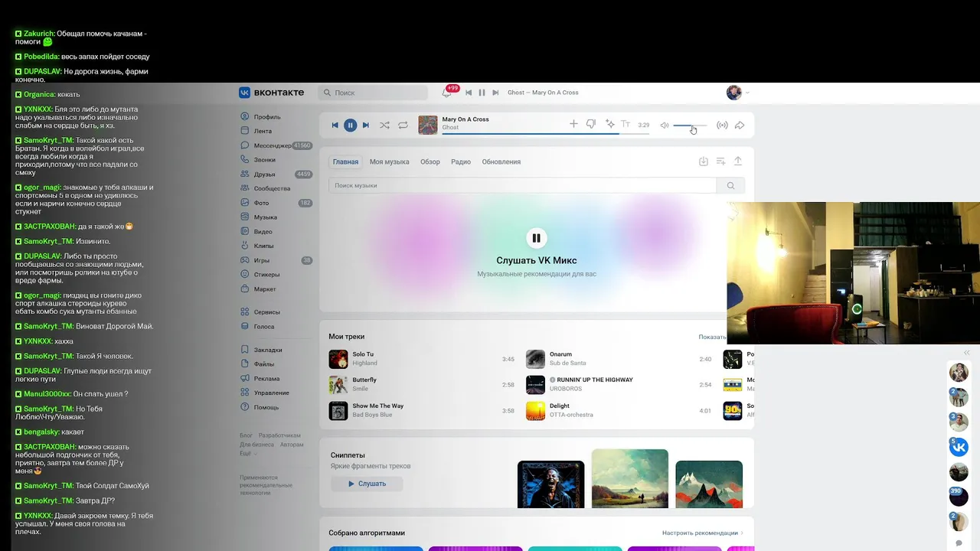980x551 pixels.
Task: Open the Главная music tab
Action: tap(345, 161)
